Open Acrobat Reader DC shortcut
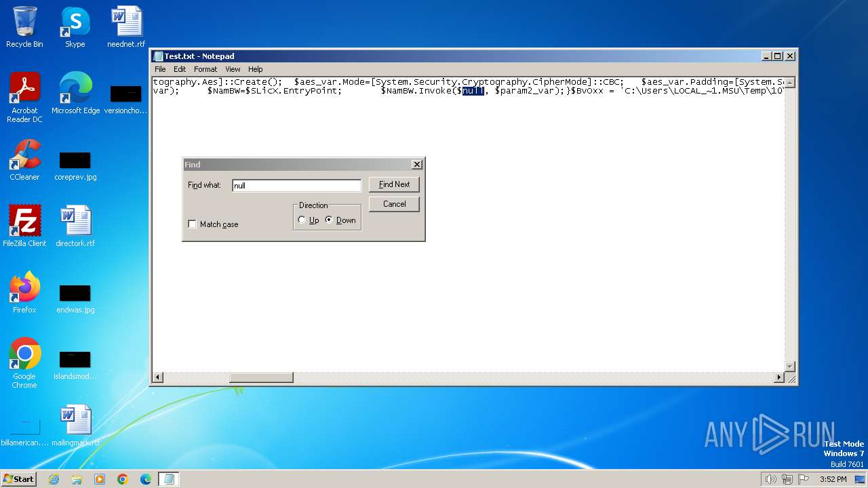This screenshot has width=868, height=488. tap(24, 98)
